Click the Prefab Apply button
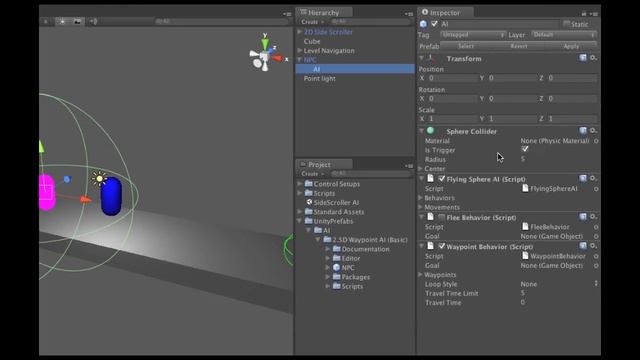Image resolution: width=640 pixels, height=360 pixels. [x=571, y=46]
